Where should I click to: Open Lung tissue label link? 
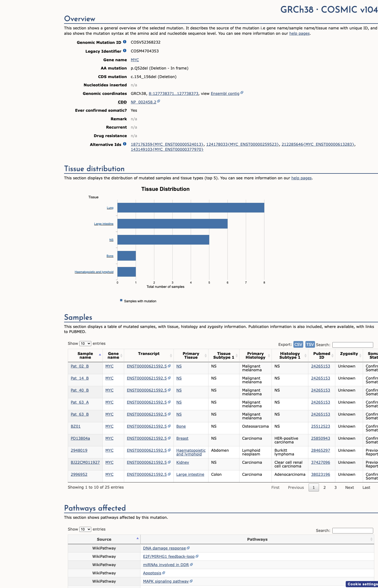pyautogui.click(x=110, y=208)
